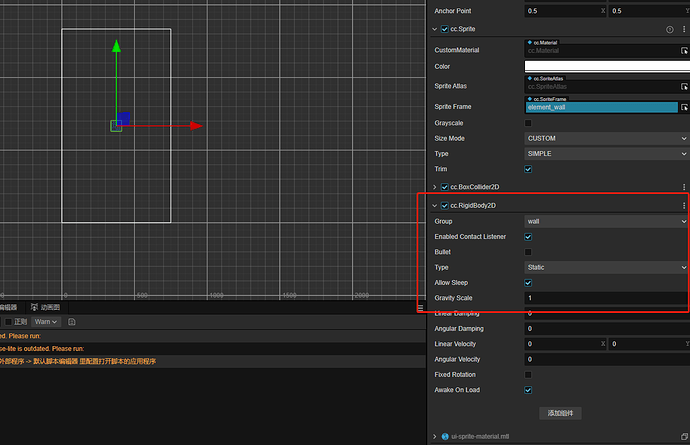690x445 pixels.
Task: Click the ui-sprite-material.mtl label
Action: (480, 436)
